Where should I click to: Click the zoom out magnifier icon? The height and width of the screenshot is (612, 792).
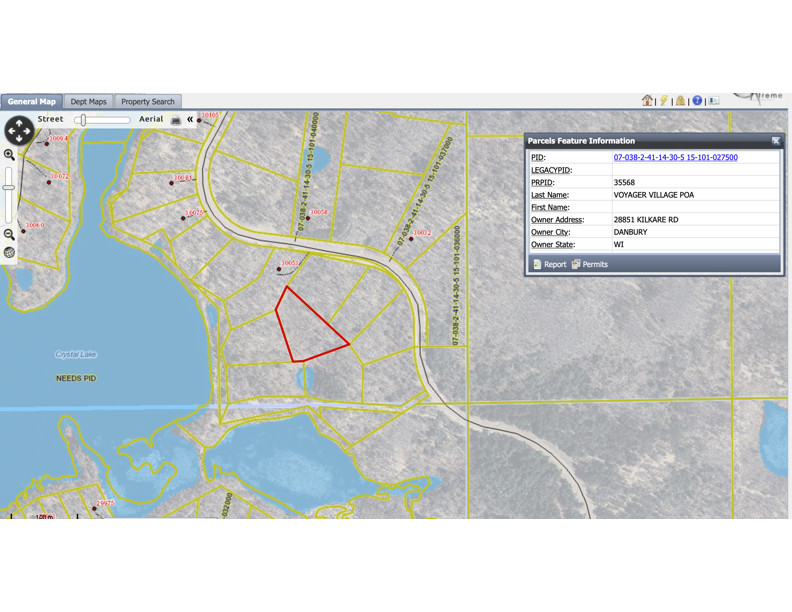coord(9,234)
